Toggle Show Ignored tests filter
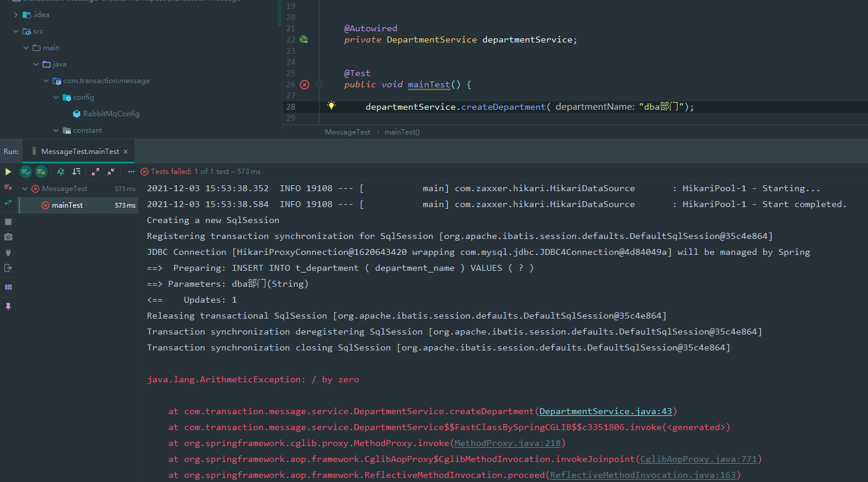Screen dimensions: 868x482 point(41,172)
